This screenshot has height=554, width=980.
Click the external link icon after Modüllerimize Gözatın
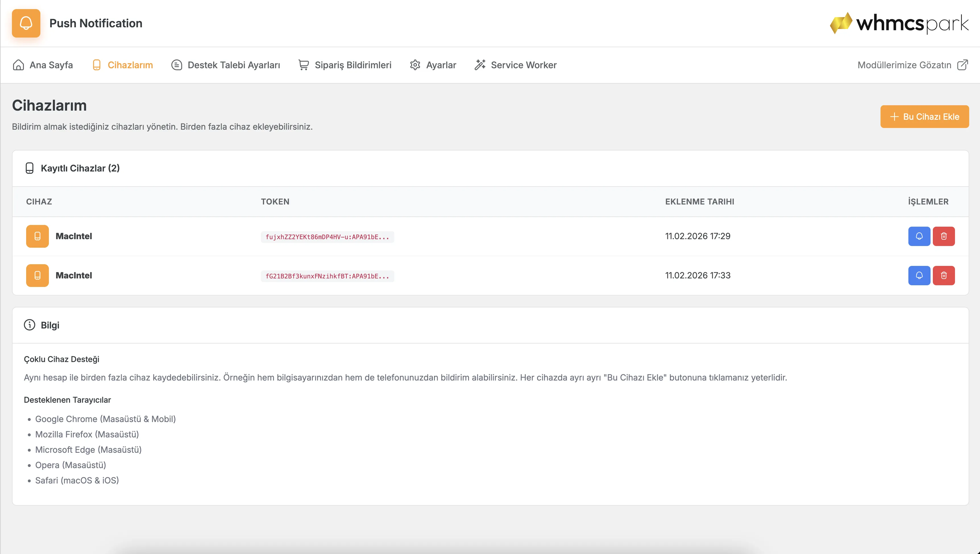click(962, 65)
